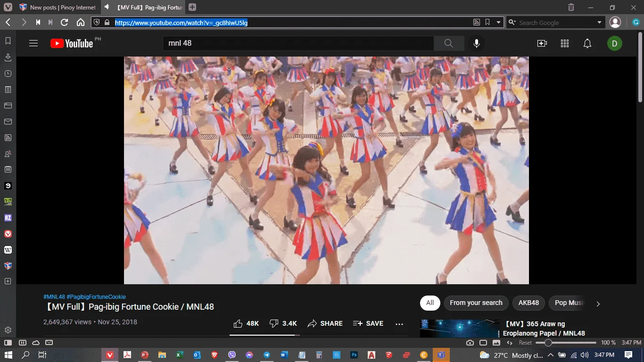Viewport: 644px width, 362px height.
Task: Open the YouTube account avatar D
Action: coord(615,43)
